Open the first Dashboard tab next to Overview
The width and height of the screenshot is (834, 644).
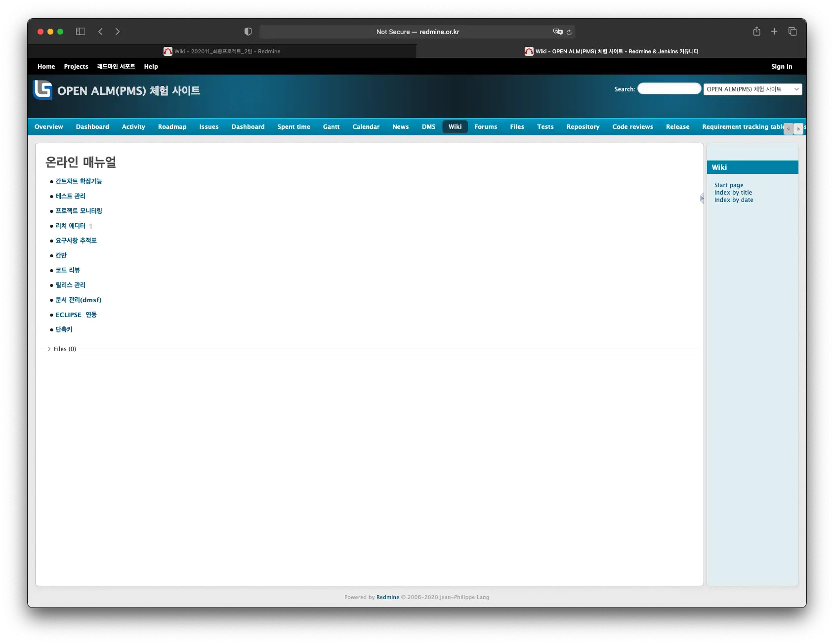[92, 127]
